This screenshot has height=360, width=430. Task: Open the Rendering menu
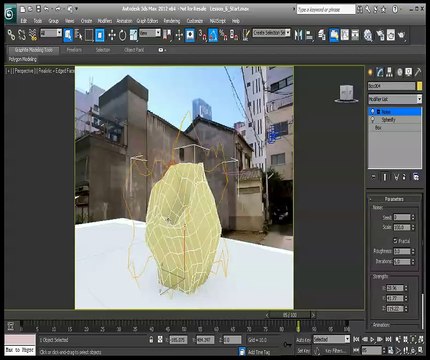[x=172, y=21]
